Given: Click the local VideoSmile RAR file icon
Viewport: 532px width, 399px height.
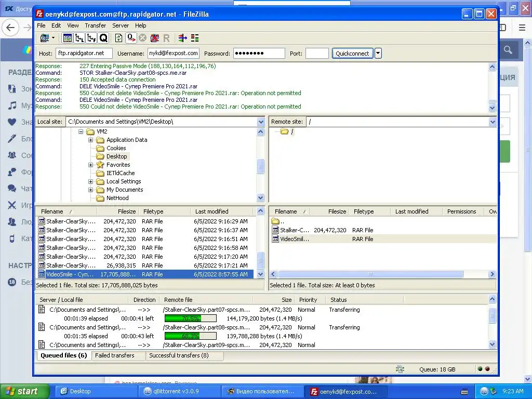Looking at the screenshot, I should click(42, 274).
